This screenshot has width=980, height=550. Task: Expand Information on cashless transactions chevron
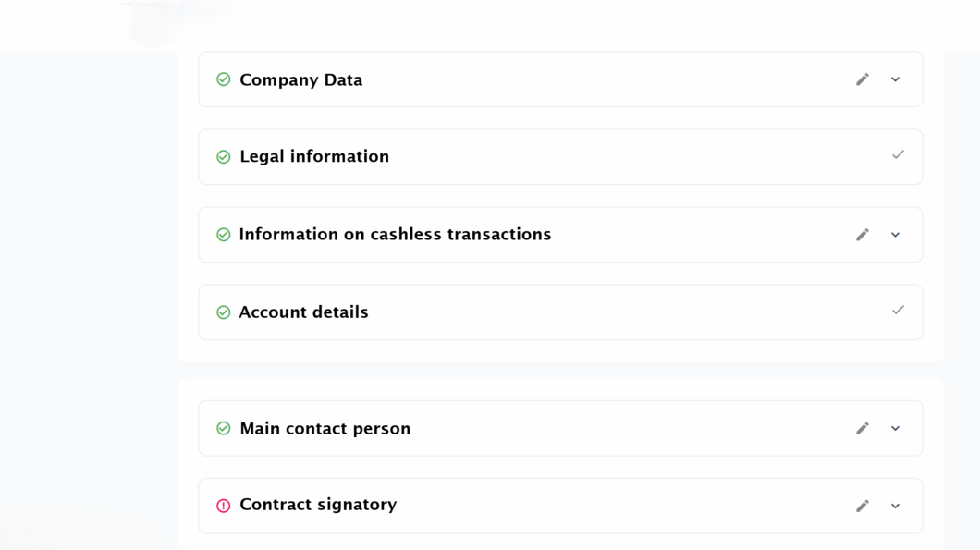895,235
